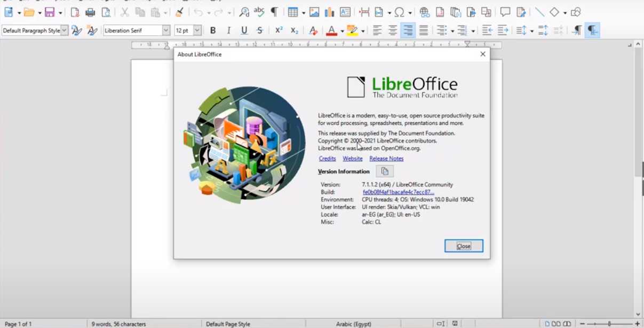The height and width of the screenshot is (328, 644).
Task: Open the 12 pt font size dropdown
Action: [197, 30]
